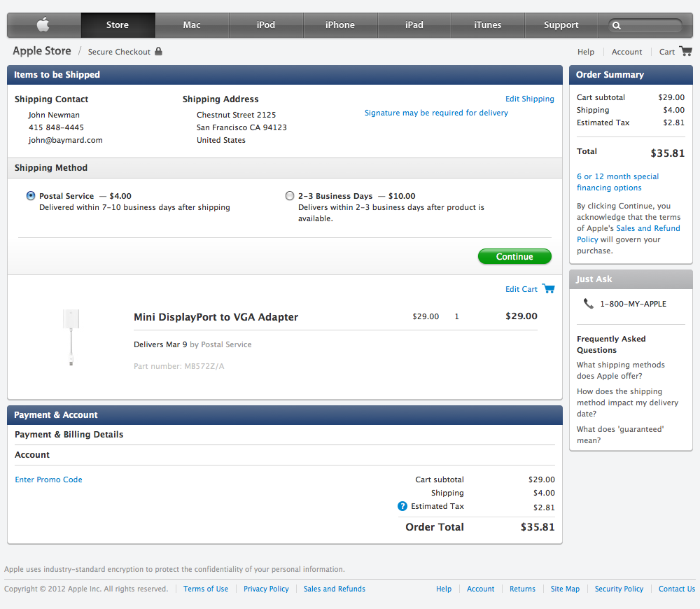Open cart using the Edit Cart cart icon

[548, 288]
